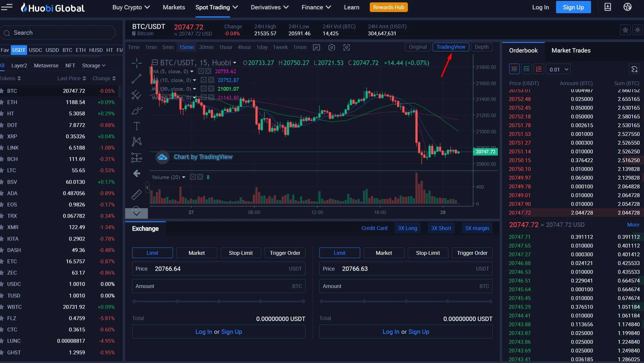Image resolution: width=644 pixels, height=363 pixels.
Task: Open the app download icon in header
Action: (x=608, y=7)
